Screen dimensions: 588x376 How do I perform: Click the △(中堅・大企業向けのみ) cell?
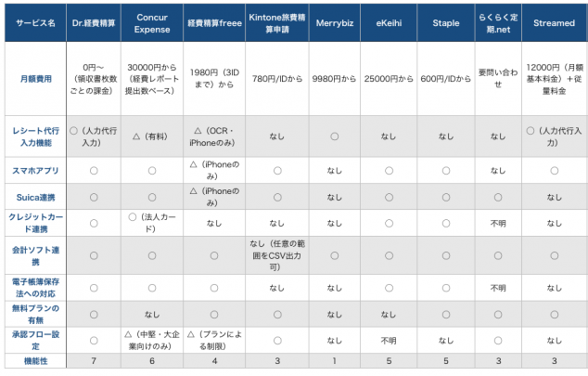[152, 341]
